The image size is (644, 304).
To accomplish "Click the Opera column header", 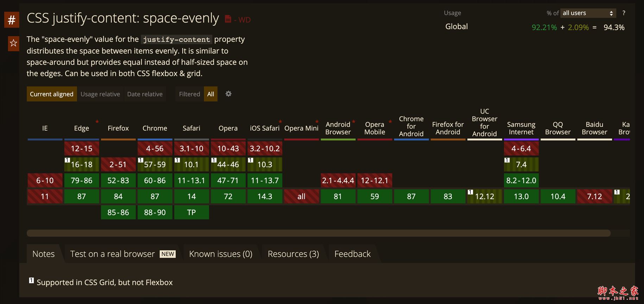I will coord(228,128).
